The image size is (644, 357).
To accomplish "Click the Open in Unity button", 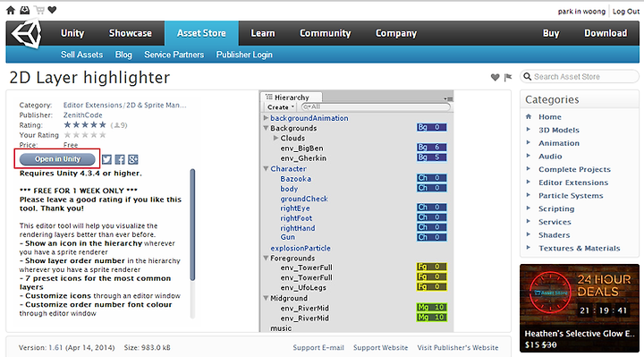I will [x=57, y=159].
